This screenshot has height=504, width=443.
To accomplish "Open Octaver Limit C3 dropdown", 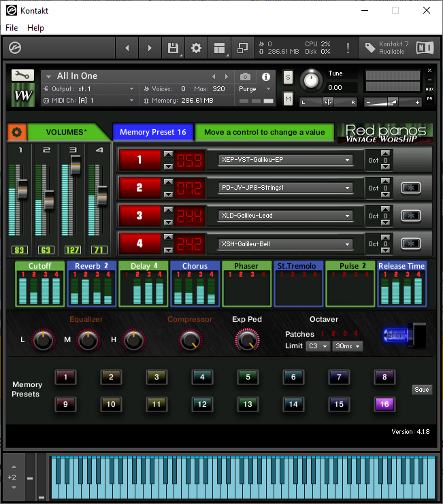I will (318, 346).
